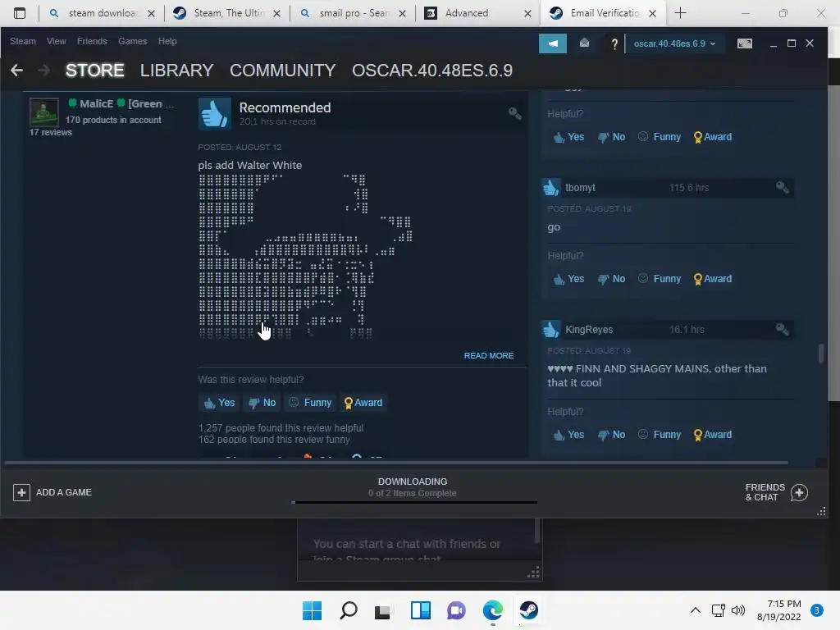
Task: Expand the oscar.40.48es.6.9 account dropdown
Action: (x=674, y=43)
